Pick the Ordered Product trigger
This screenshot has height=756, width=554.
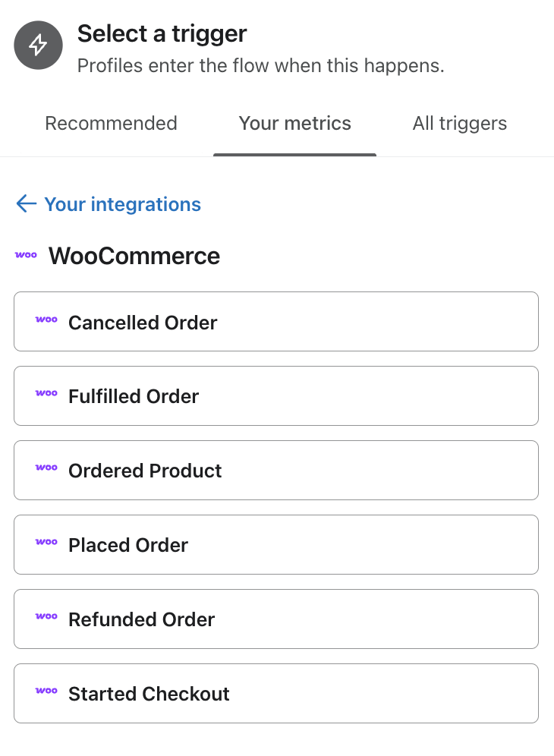click(276, 471)
